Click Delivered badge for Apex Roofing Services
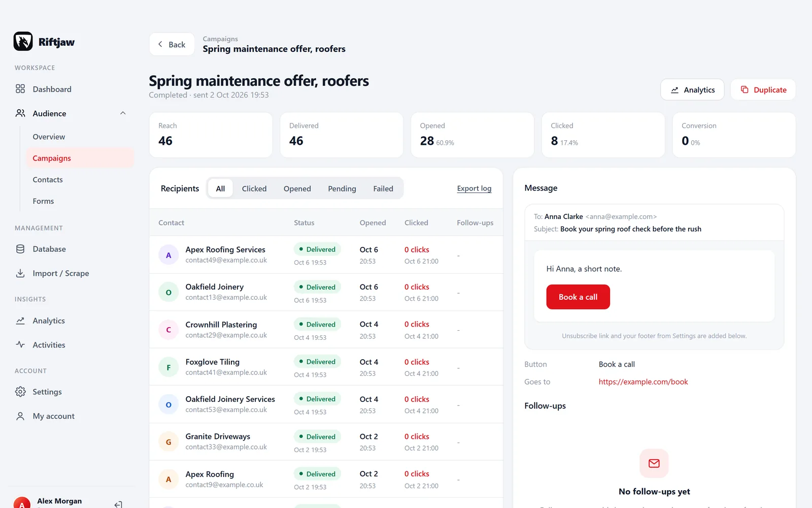Screen dimensions: 812x508 (x=317, y=249)
